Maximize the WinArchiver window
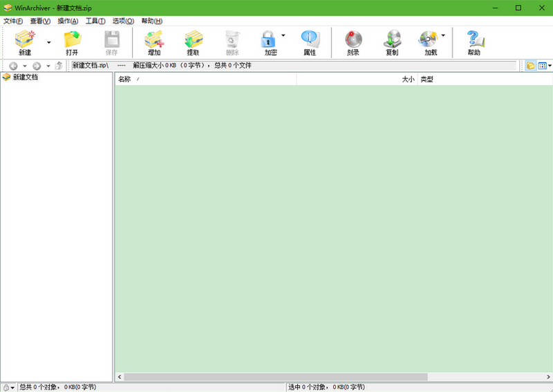 518,8
